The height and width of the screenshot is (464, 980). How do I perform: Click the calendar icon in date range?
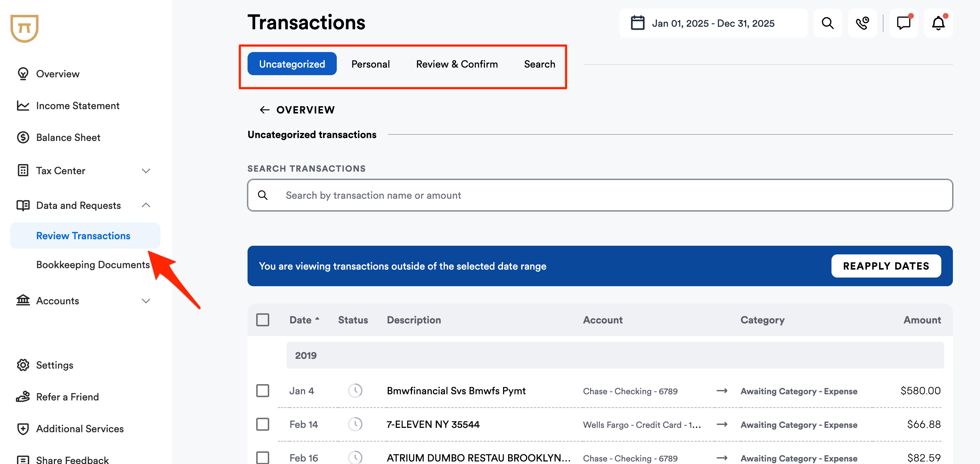coord(637,23)
